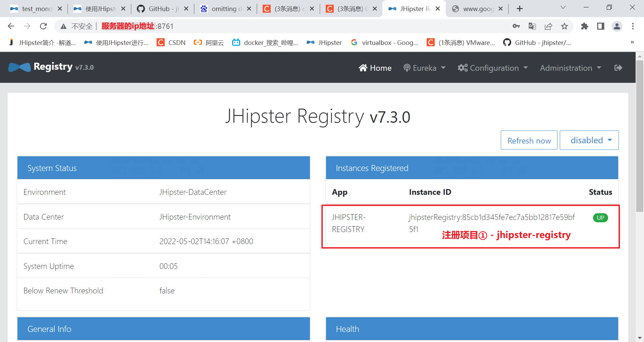The height and width of the screenshot is (342, 644).
Task: Open the disabled auto-refresh dropdown
Action: (x=589, y=140)
